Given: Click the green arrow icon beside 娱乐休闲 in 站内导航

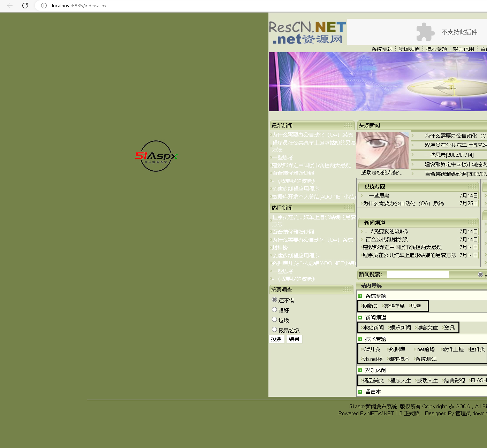Looking at the screenshot, I should point(360,370).
